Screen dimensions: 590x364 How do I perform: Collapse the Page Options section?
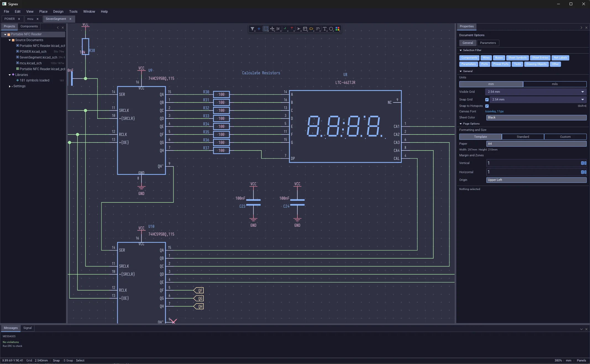461,124
